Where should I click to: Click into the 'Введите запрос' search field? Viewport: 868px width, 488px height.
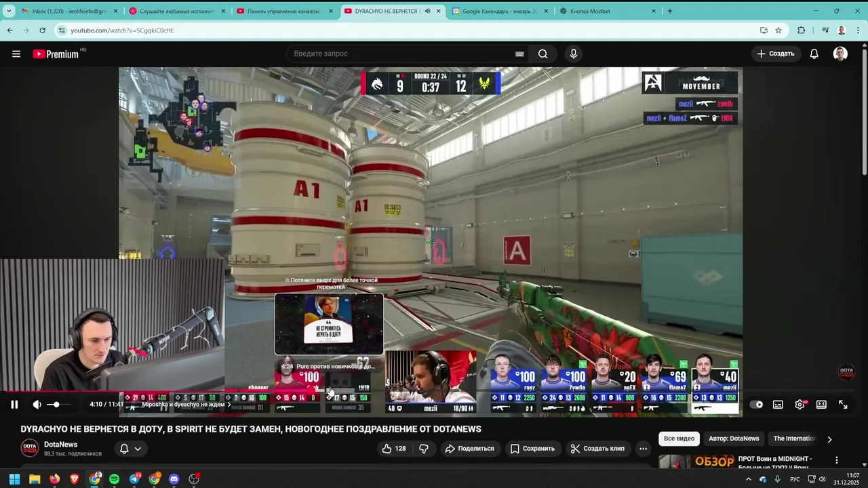400,54
